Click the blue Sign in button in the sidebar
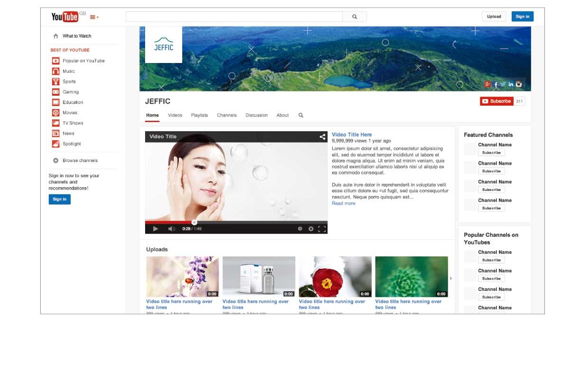588x379 pixels. pyautogui.click(x=60, y=199)
